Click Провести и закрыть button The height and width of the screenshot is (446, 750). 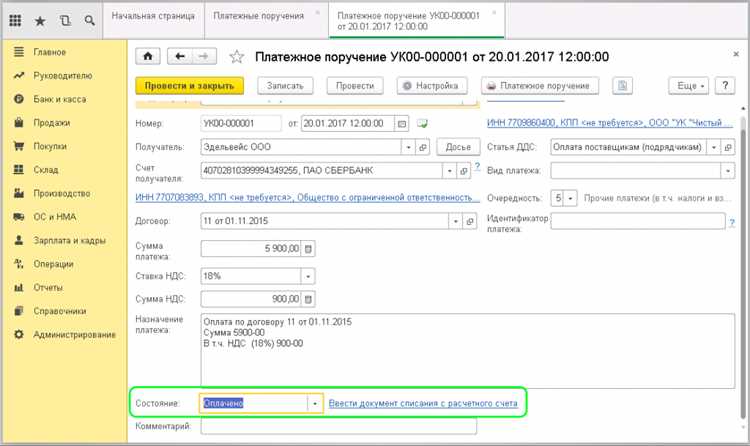(x=189, y=86)
